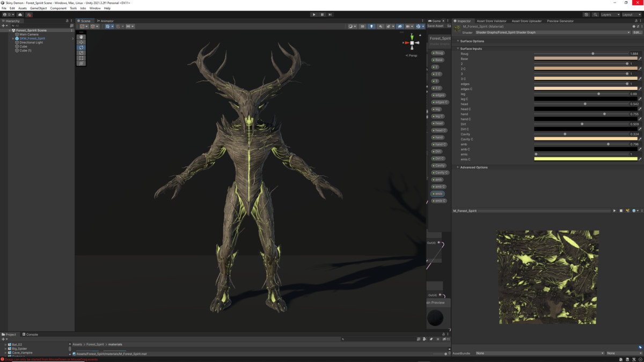The image size is (644, 362).
Task: Select the Scale tool
Action: pos(80,52)
